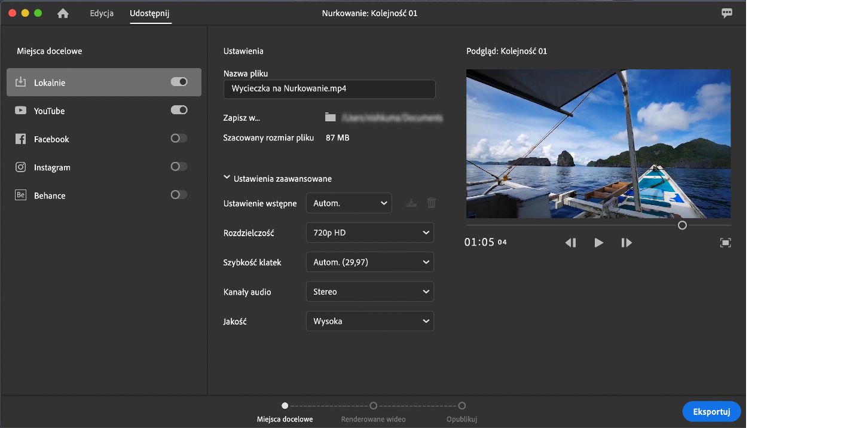Step back one frame in preview
The image size is (868, 428).
[570, 243]
